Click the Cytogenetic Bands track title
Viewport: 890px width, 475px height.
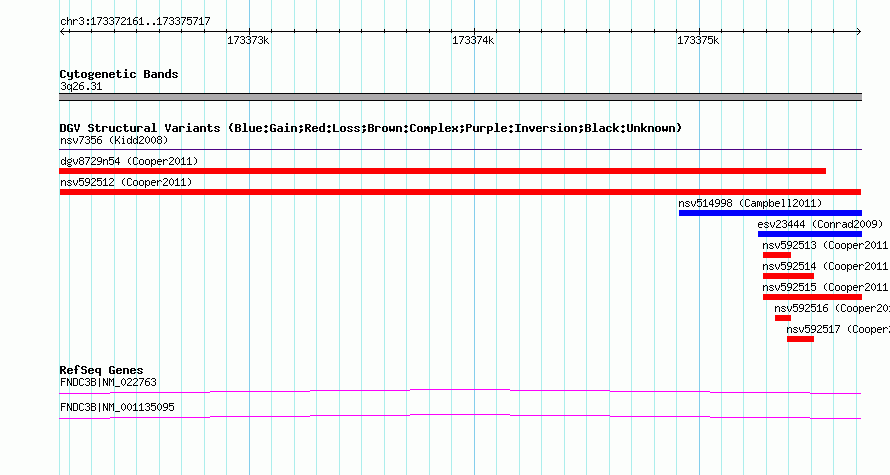point(119,74)
